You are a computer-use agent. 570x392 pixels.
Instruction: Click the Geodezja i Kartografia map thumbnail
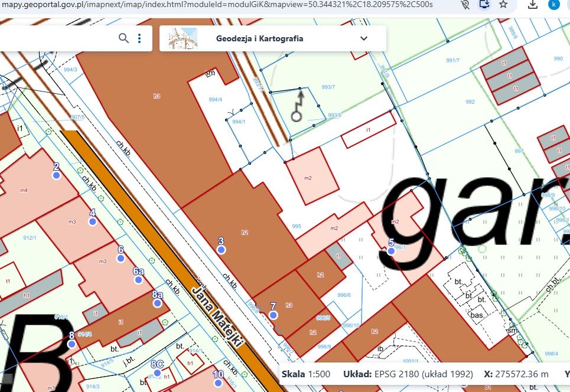click(183, 38)
